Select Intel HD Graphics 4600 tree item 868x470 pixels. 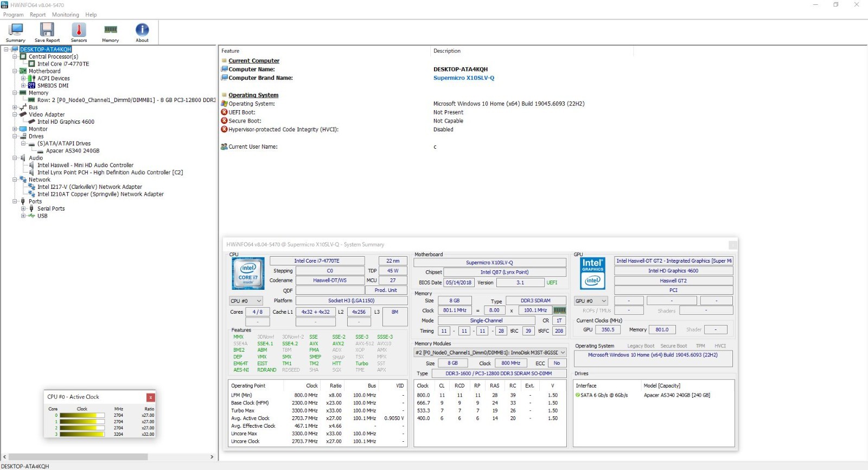coord(66,122)
